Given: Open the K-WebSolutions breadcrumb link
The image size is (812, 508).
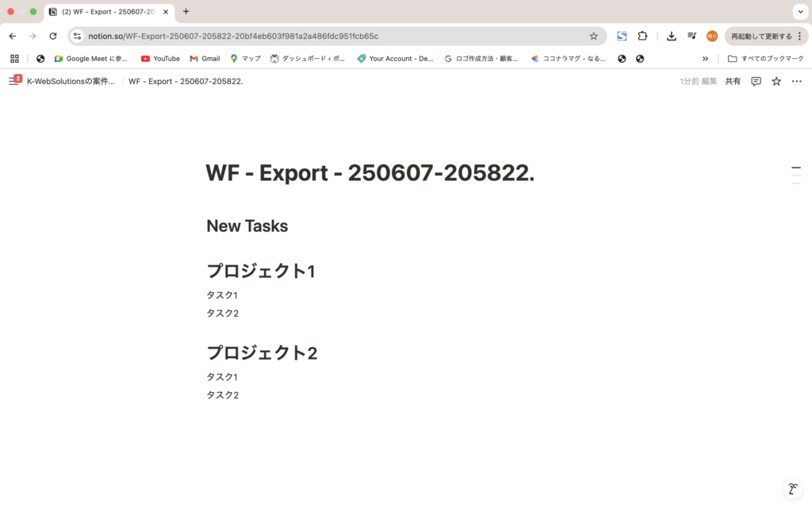Looking at the screenshot, I should [x=71, y=81].
